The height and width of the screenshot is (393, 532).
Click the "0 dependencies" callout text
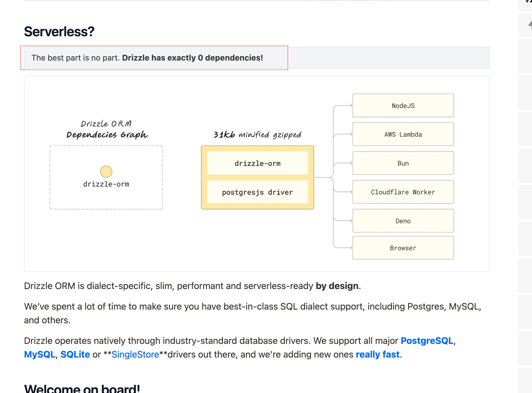(192, 58)
